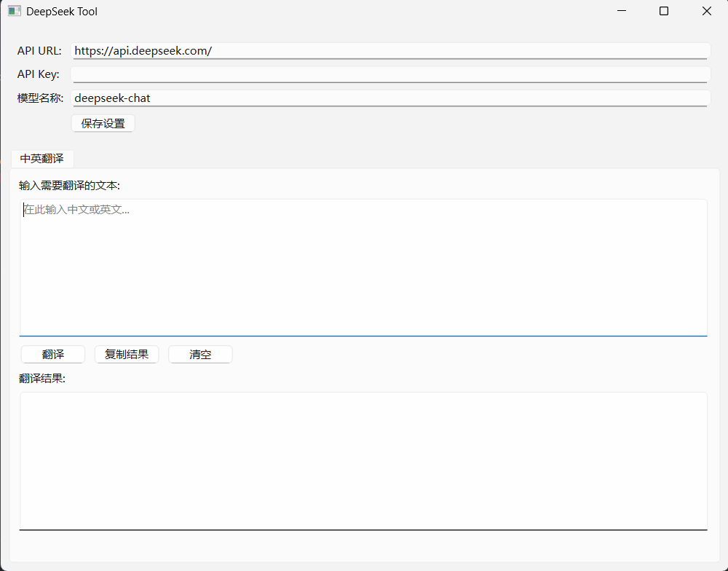728x571 pixels.
Task: Click the translation source text box
Action: 363,267
